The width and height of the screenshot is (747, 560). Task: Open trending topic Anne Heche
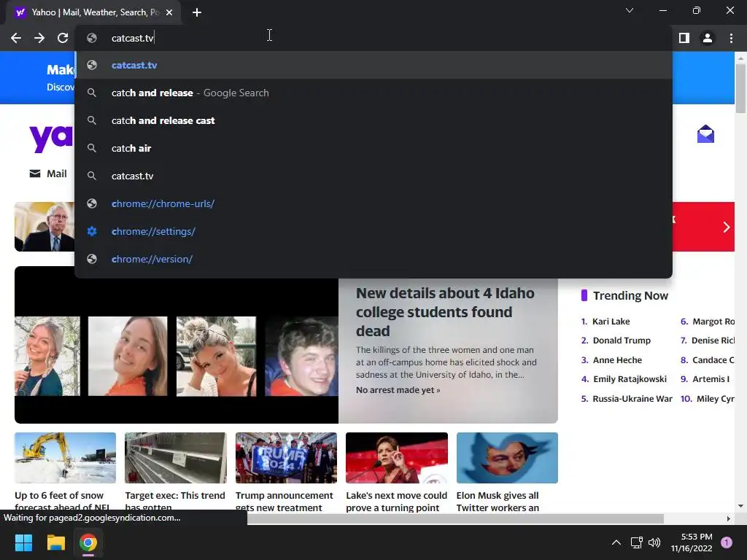point(617,360)
